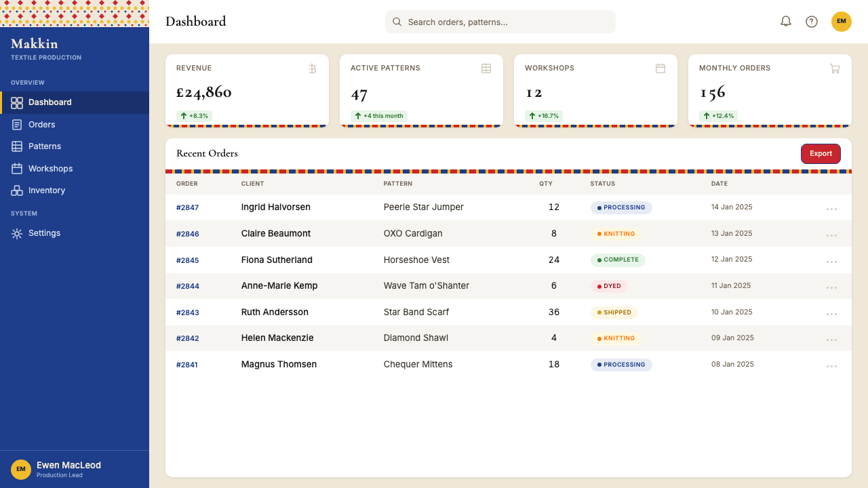This screenshot has height=488, width=868.
Task: Open the Patterns sidebar item
Action: point(75,146)
